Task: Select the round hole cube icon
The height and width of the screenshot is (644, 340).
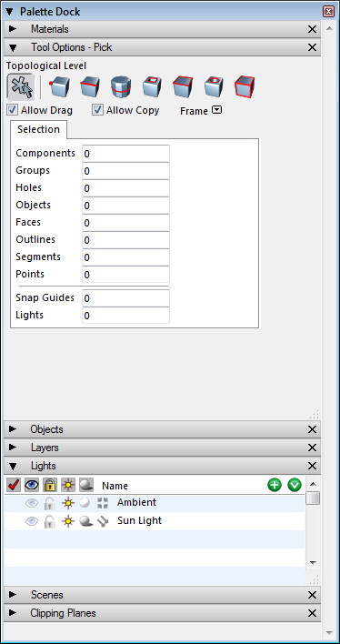Action: pos(214,86)
